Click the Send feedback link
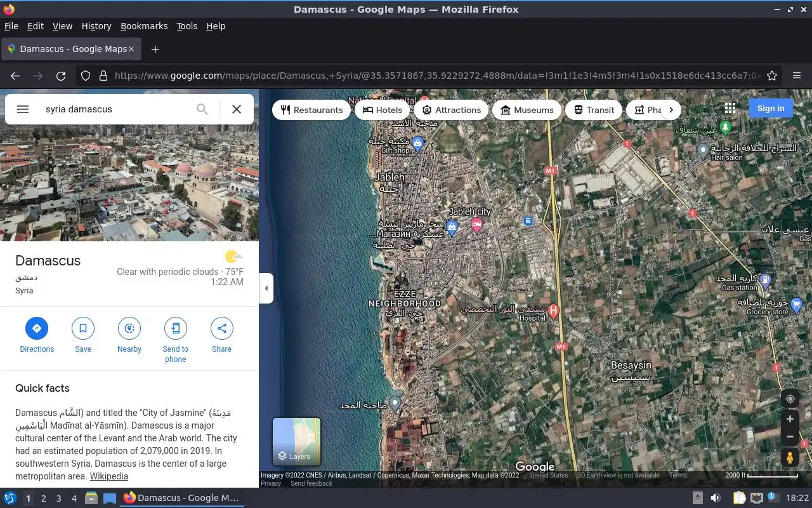Screen dimensions: 812x508 coord(311,483)
